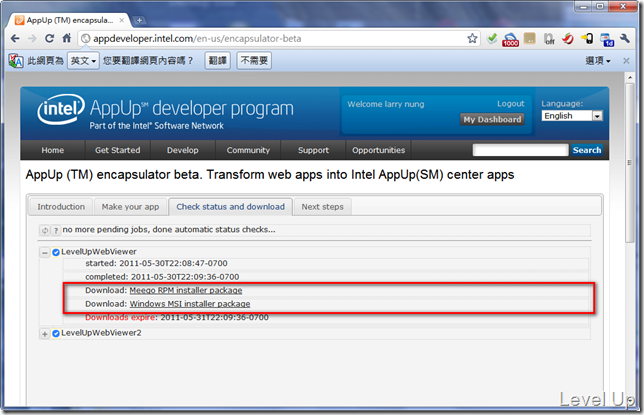Screen dimensions: 644x415
Task: Open the English language dropdown
Action: coord(572,116)
